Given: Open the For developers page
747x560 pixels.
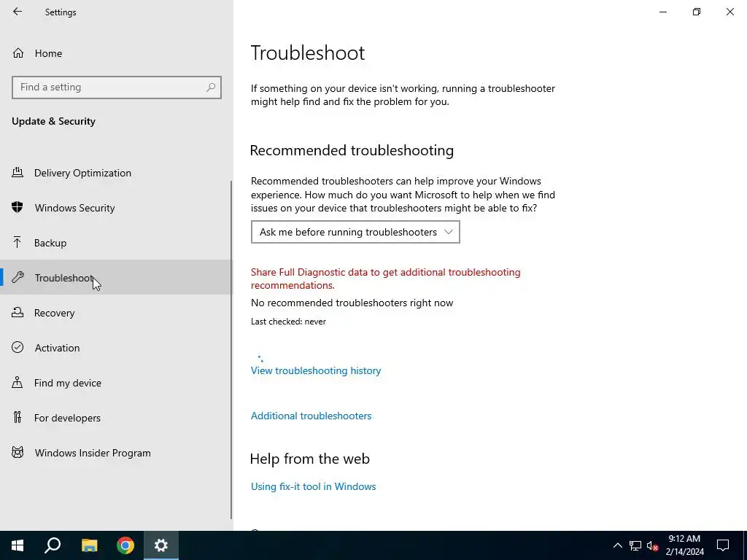Looking at the screenshot, I should 67,418.
